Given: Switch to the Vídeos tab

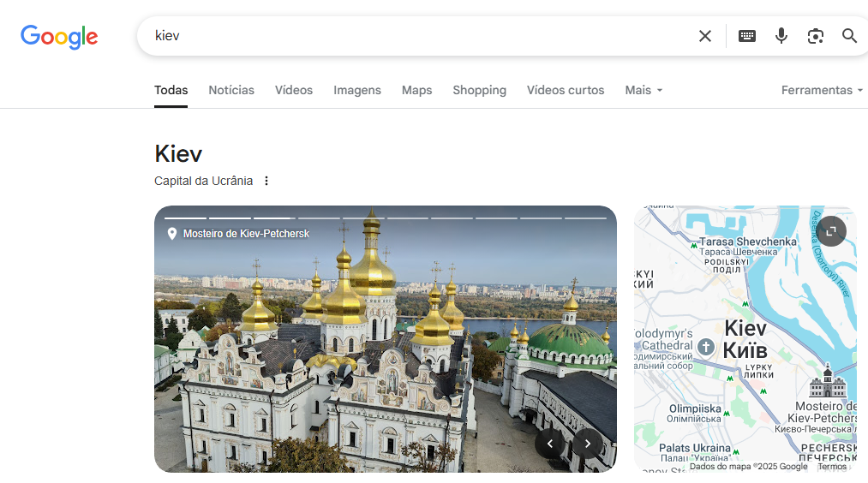Looking at the screenshot, I should click(294, 90).
